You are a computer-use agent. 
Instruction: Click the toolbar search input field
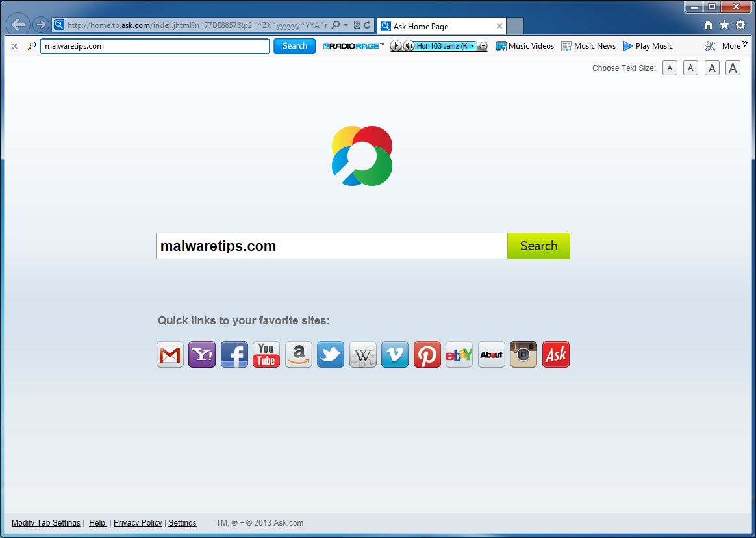(x=155, y=46)
